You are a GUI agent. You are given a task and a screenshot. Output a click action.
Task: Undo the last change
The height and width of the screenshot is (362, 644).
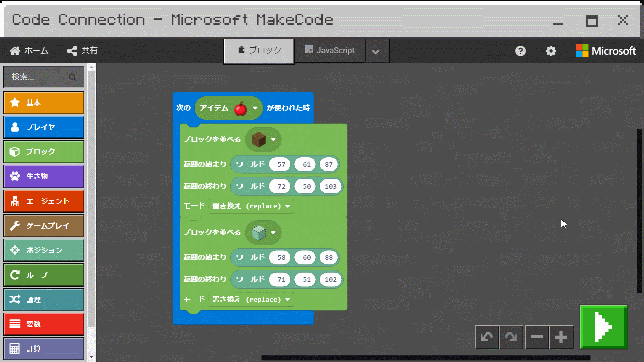[x=487, y=337]
